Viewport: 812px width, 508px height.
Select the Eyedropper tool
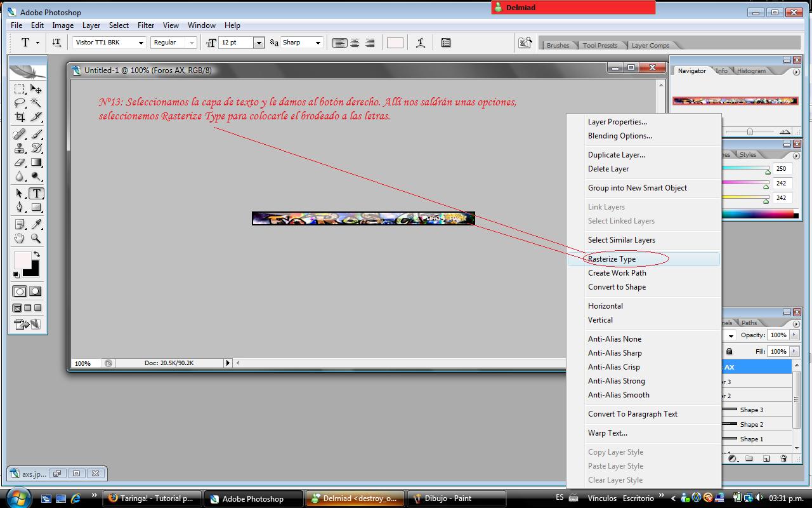[36, 224]
